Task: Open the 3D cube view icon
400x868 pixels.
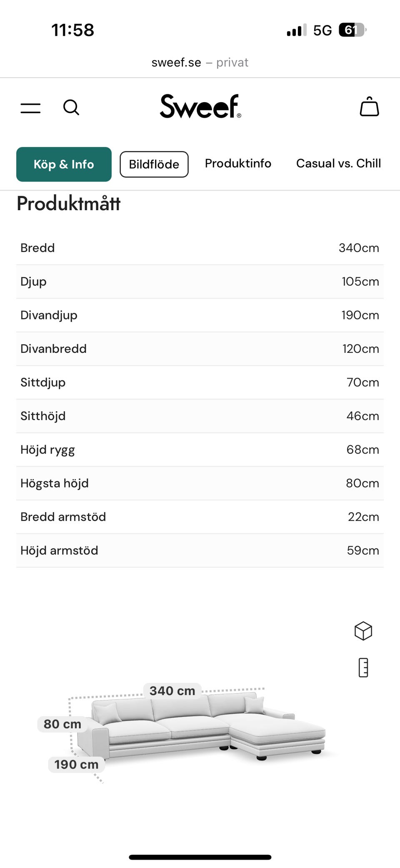Action: tap(363, 631)
